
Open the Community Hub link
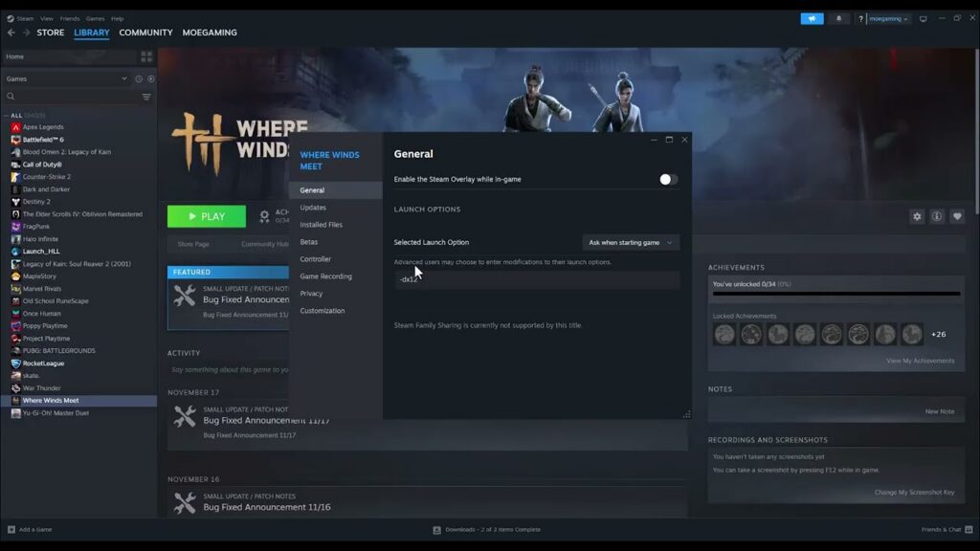pos(265,244)
